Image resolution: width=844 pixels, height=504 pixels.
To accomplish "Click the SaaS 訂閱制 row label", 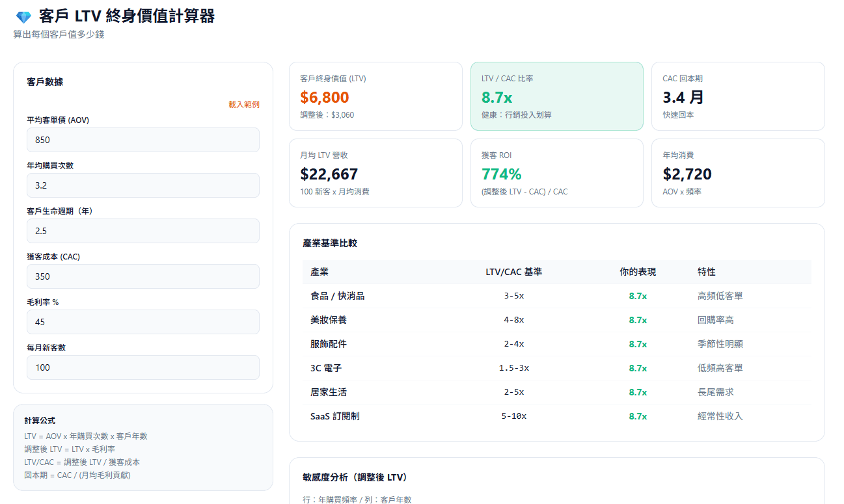I will 334,416.
